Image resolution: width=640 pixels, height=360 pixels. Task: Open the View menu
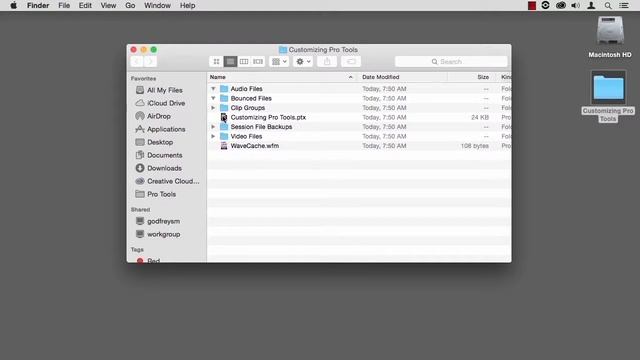point(108,6)
